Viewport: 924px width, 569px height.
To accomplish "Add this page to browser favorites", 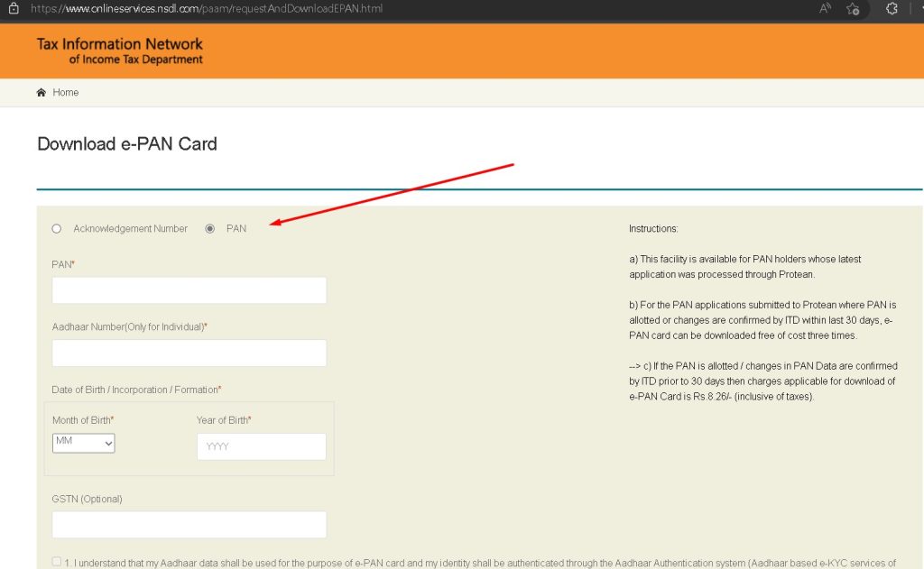I will [852, 10].
